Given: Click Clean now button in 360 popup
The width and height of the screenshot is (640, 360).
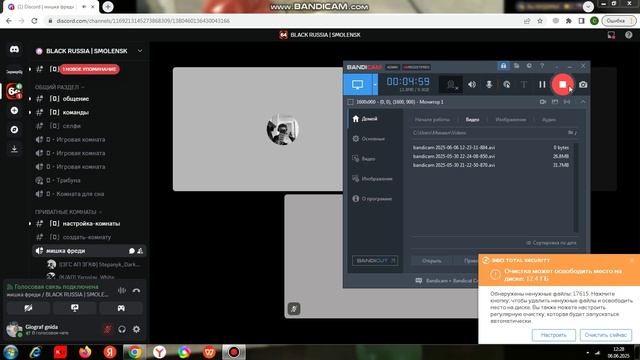Looking at the screenshot, I should pyautogui.click(x=605, y=335).
